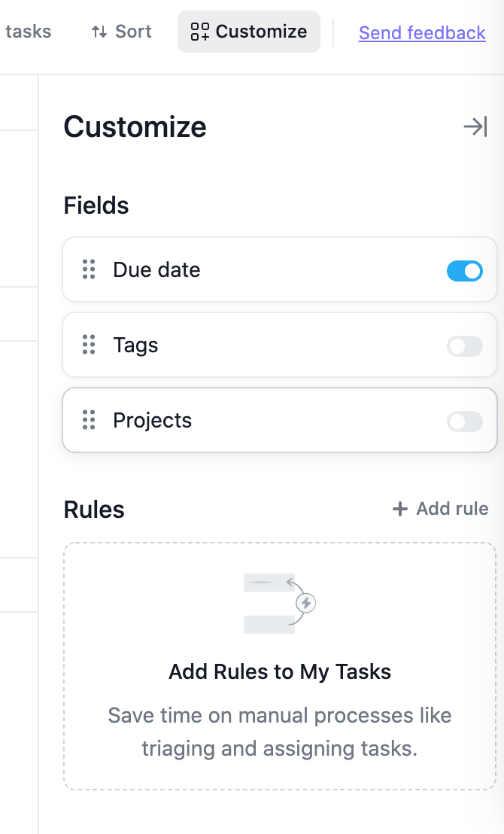
Task: Click the Customize grid-plus icon
Action: point(200,32)
